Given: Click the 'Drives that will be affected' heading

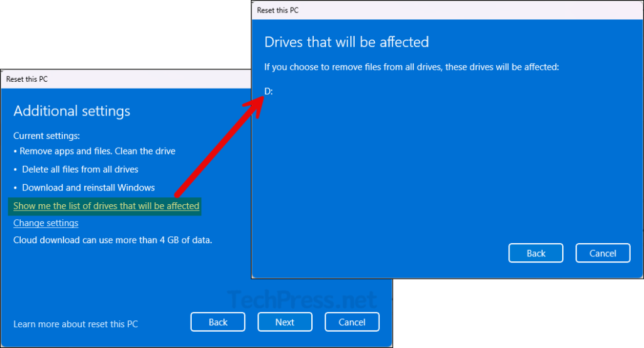Looking at the screenshot, I should [347, 42].
